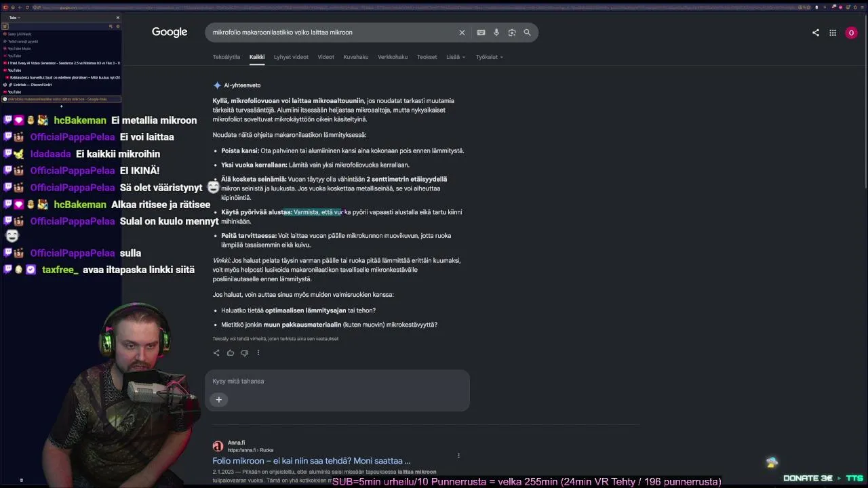Switch to the LinkHub Discord Linkit tab
Image resolution: width=868 pixels, height=488 pixels.
coord(61,85)
